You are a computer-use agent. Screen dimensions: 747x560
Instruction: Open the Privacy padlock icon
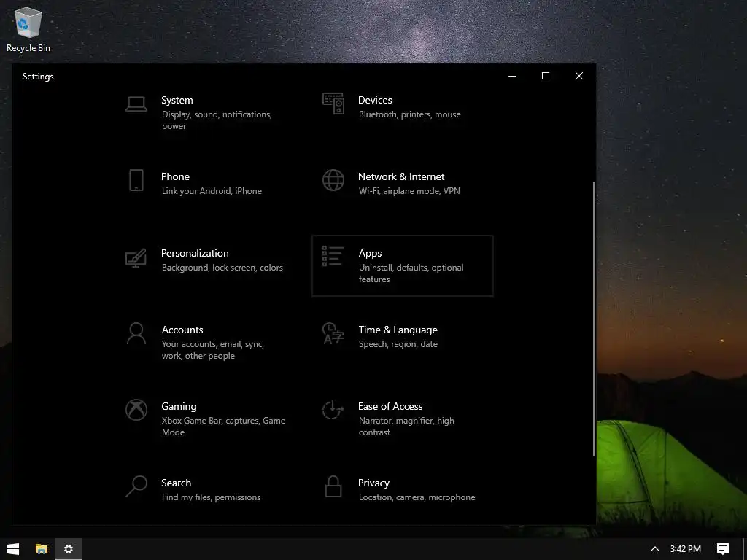333,486
